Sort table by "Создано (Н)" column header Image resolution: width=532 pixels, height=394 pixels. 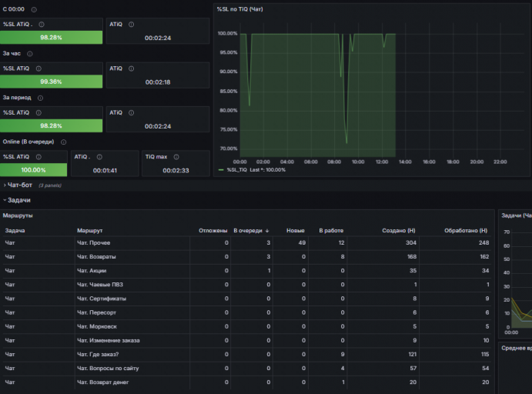pyautogui.click(x=399, y=231)
